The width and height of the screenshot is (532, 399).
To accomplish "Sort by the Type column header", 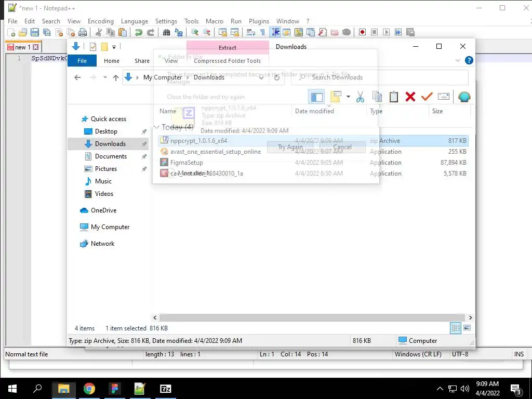I will [397, 111].
